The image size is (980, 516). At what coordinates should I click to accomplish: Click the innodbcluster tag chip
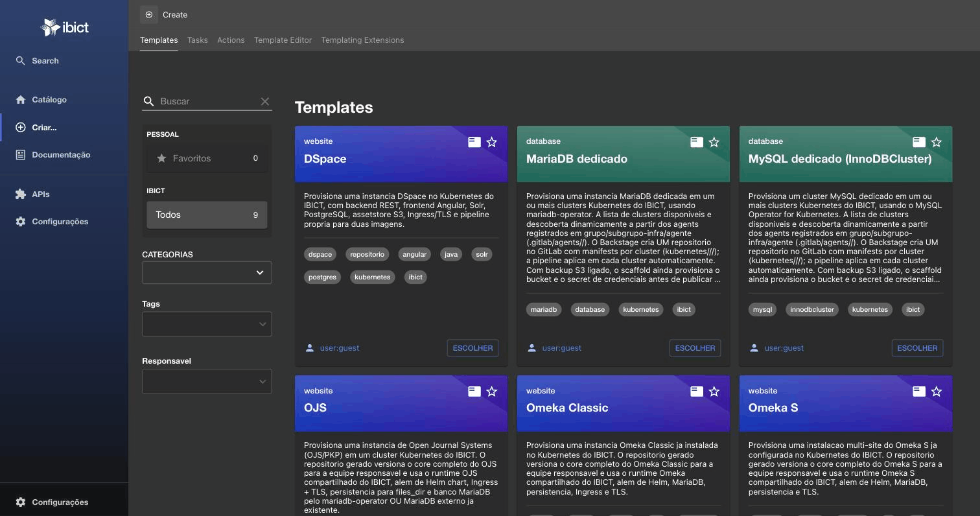coord(811,309)
